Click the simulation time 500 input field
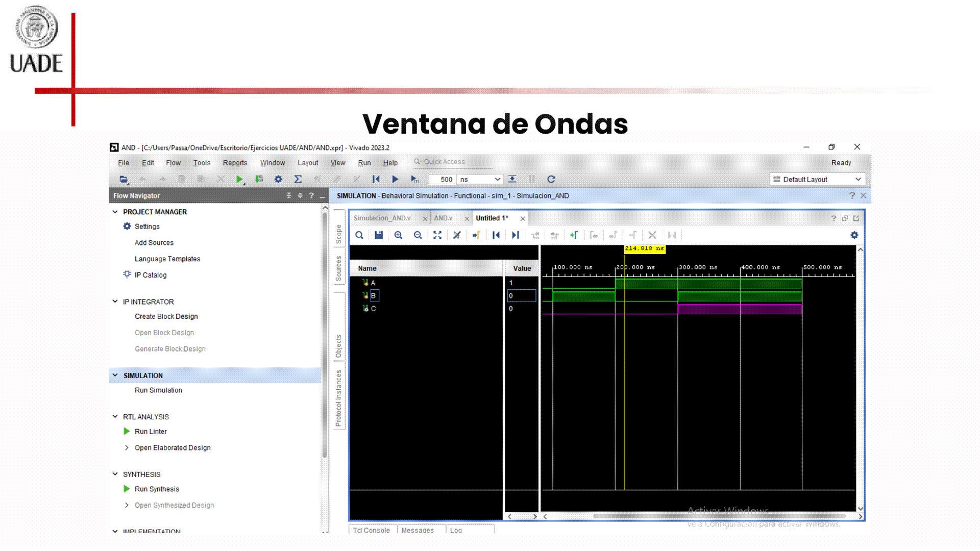The height and width of the screenshot is (551, 980). coord(442,179)
